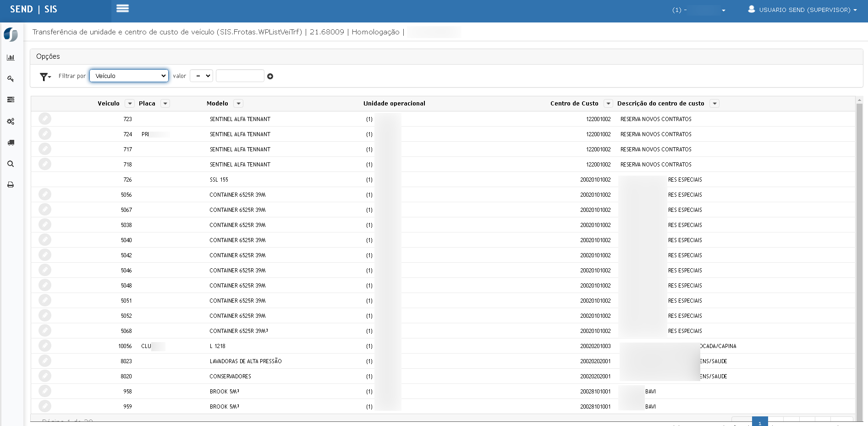This screenshot has height=426, width=868.
Task: Edit vehicle 5038 with pencil icon
Action: click(45, 225)
